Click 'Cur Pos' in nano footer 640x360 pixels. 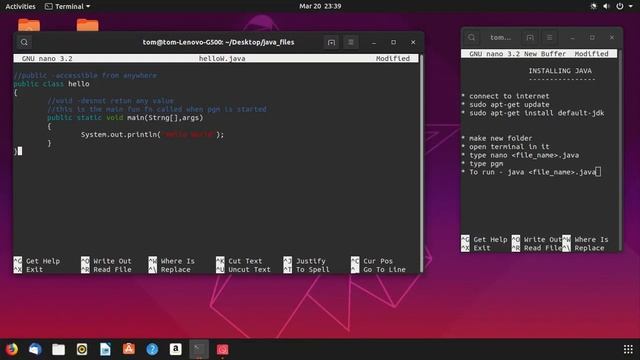tap(378, 261)
